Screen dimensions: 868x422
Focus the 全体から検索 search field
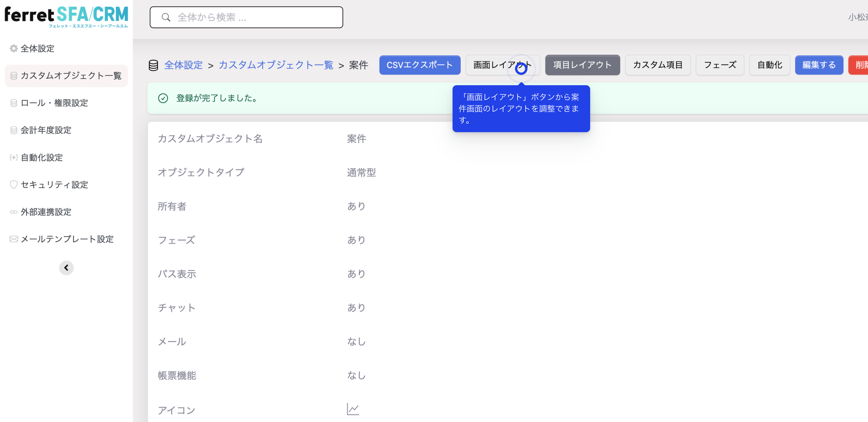pos(246,17)
